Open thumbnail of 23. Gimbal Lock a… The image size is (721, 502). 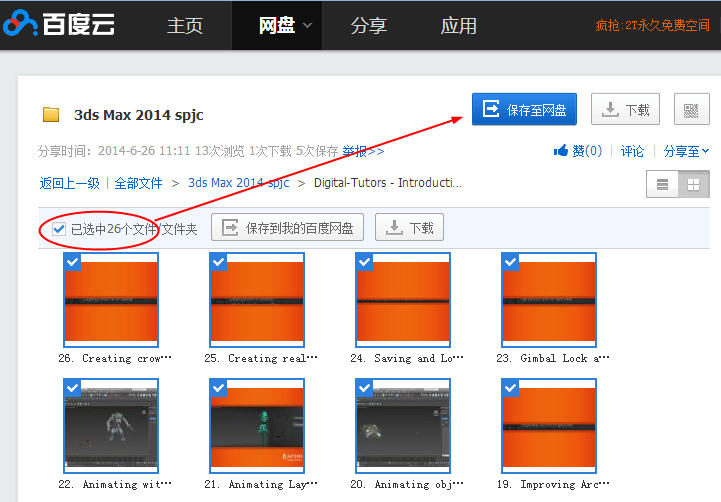pos(549,300)
